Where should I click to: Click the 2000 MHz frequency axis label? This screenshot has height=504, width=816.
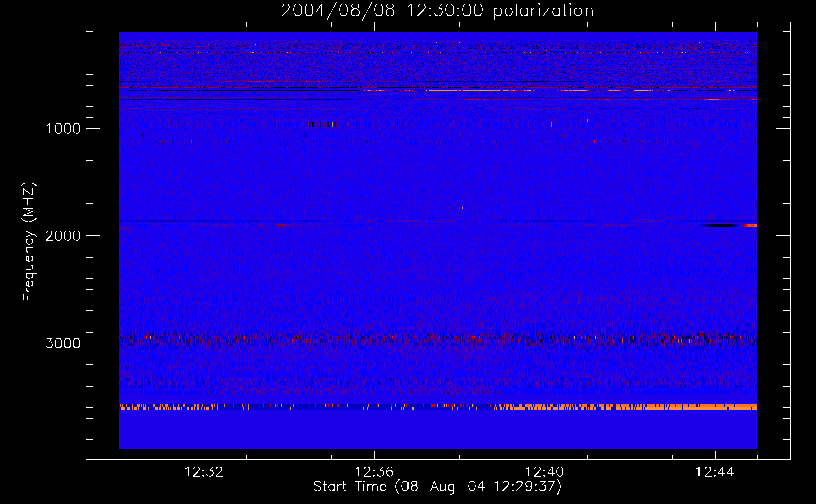[x=63, y=236]
